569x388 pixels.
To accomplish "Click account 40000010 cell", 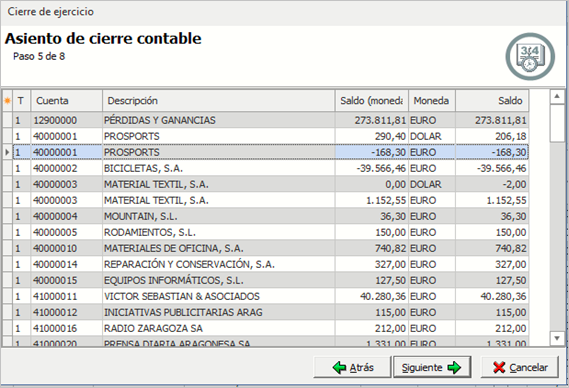I will (67, 248).
